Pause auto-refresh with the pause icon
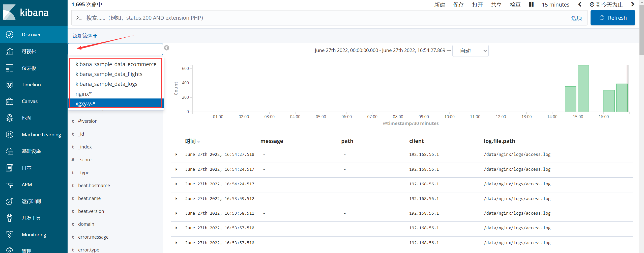Image resolution: width=644 pixels, height=253 pixels. [531, 5]
